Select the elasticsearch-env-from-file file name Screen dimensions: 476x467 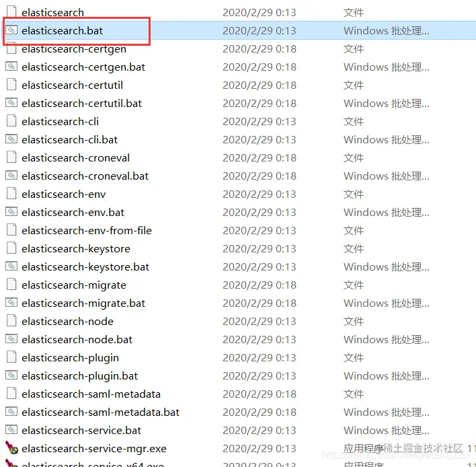(87, 231)
